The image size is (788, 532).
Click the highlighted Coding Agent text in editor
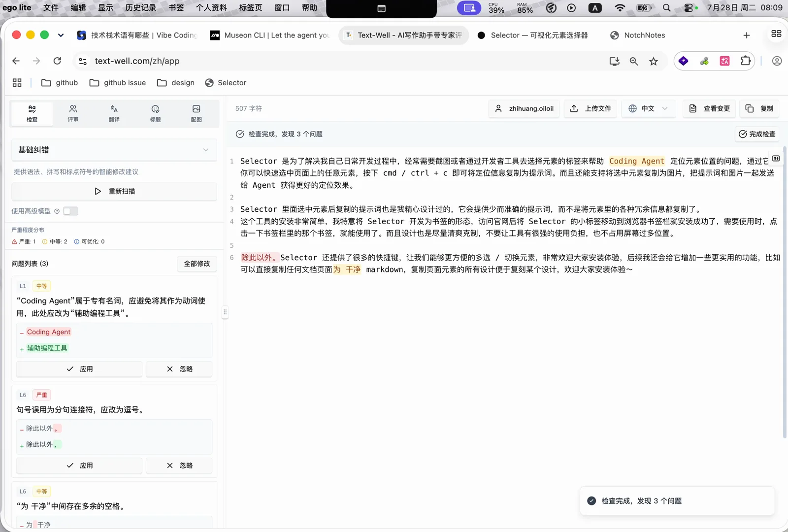[637, 161]
